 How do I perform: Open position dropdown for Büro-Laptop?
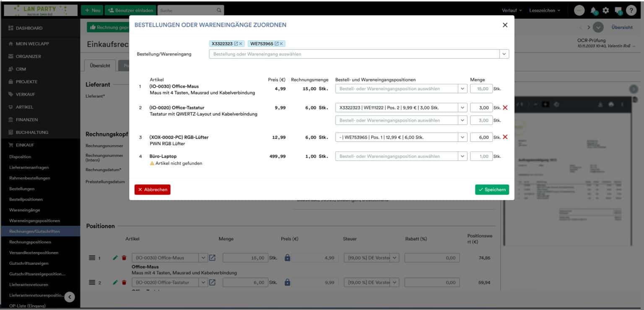[x=462, y=156]
